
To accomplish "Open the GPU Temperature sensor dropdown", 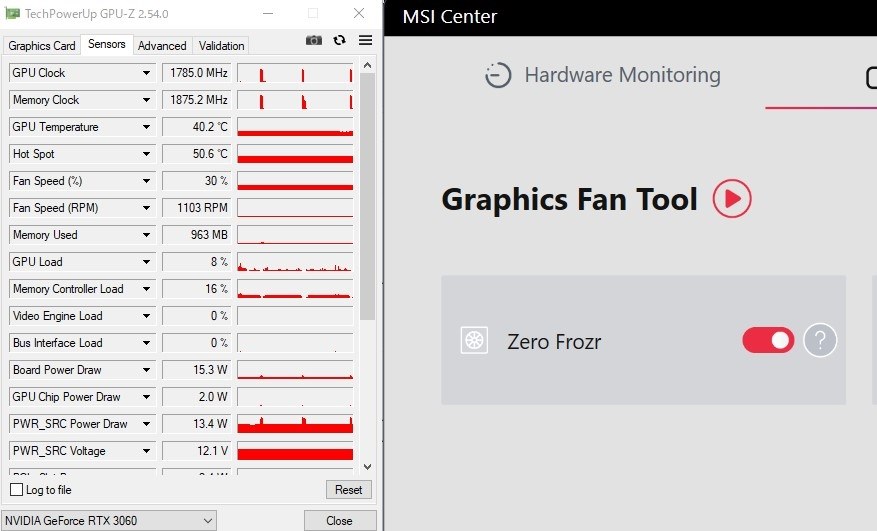I will click(146, 127).
